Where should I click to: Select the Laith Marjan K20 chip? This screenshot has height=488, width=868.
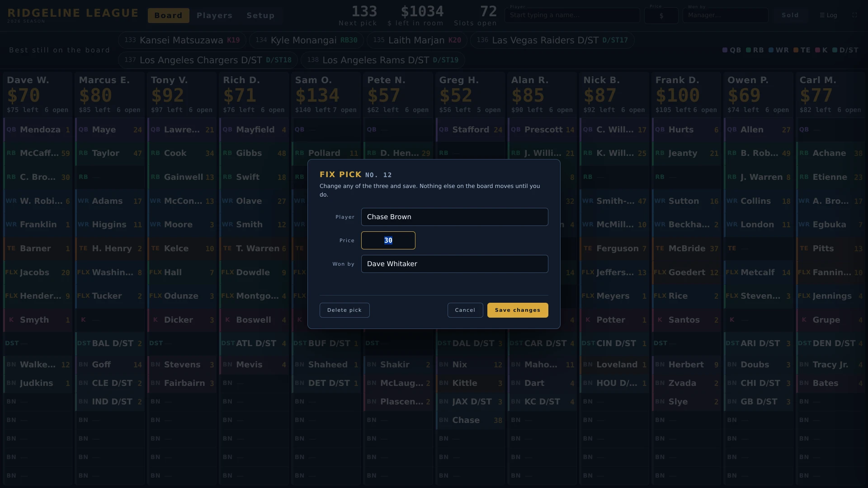(417, 40)
